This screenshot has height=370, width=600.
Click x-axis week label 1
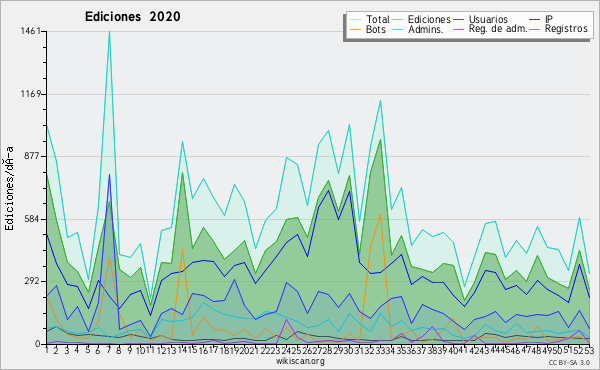click(x=47, y=350)
